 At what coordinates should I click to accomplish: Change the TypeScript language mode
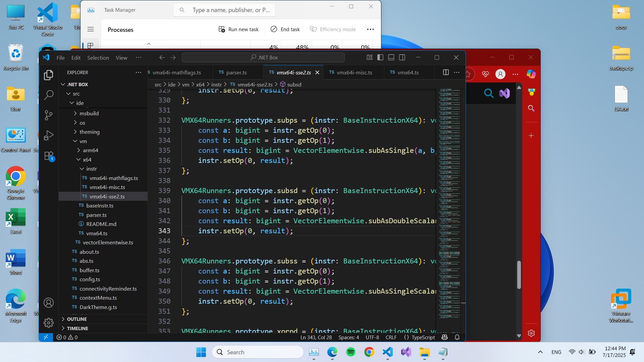point(423,337)
